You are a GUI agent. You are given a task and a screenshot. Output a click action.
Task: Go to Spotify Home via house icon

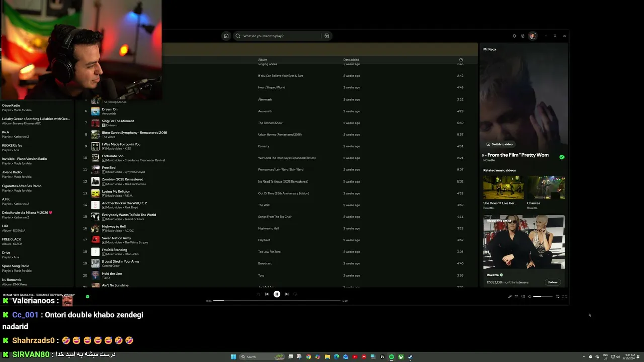[x=226, y=36]
